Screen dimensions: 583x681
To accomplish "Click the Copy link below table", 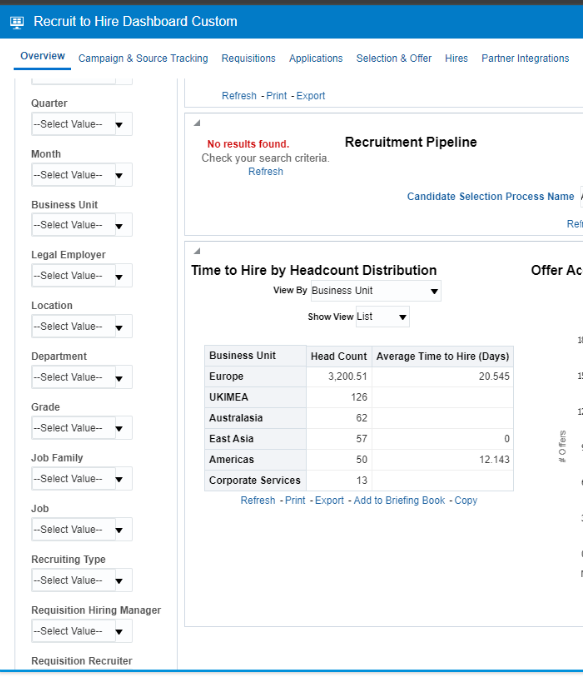I will tap(466, 500).
